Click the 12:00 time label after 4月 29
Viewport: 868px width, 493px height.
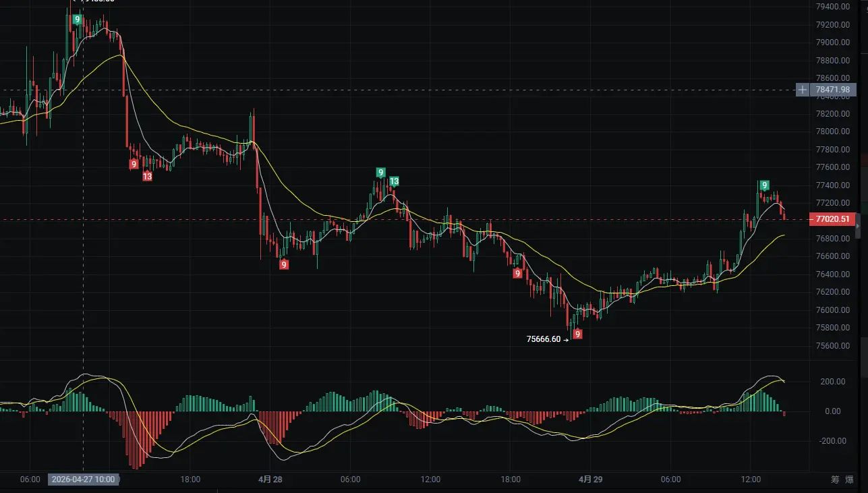tap(751, 480)
